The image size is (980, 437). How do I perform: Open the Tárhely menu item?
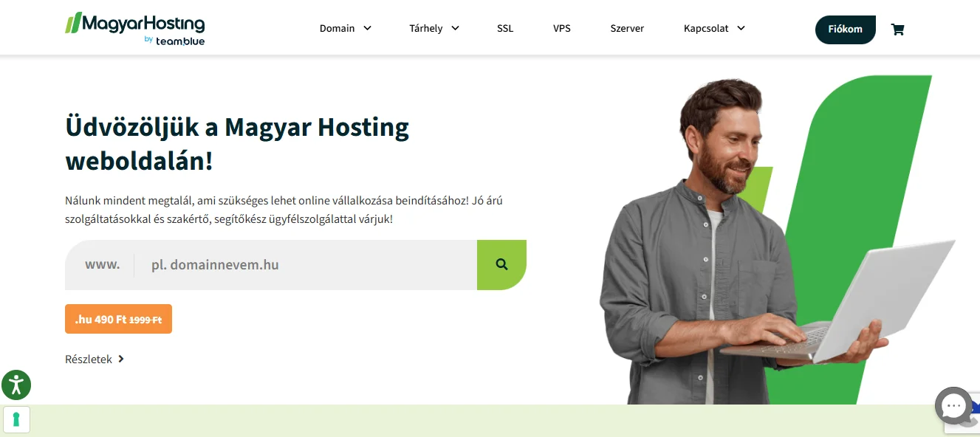coord(426,28)
